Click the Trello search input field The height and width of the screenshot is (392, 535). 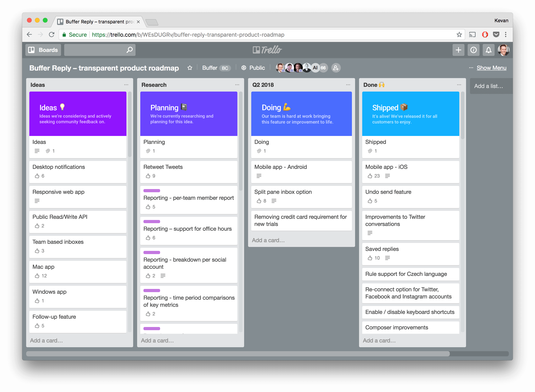coord(95,50)
